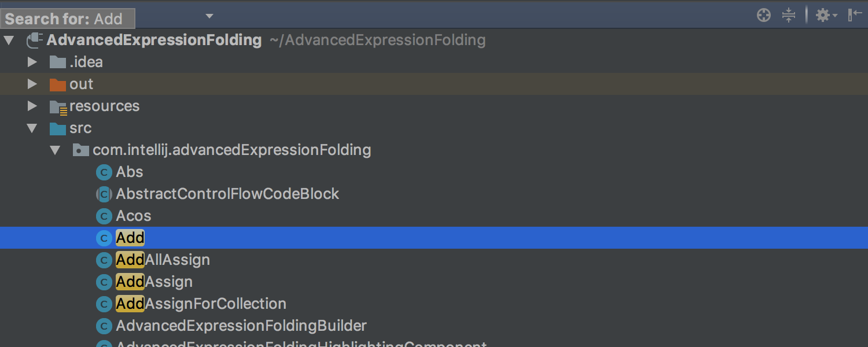Click the orange out folder icon
This screenshot has width=868, height=347.
(58, 84)
